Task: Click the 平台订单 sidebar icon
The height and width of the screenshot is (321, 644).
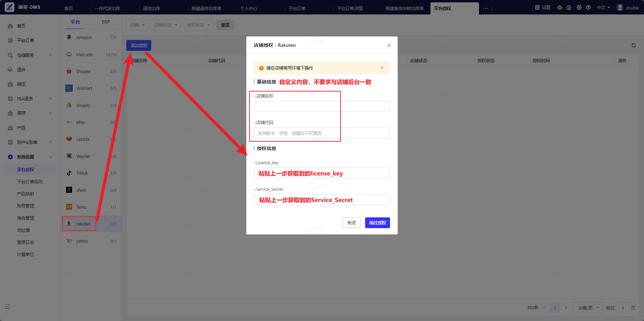Action: point(10,40)
